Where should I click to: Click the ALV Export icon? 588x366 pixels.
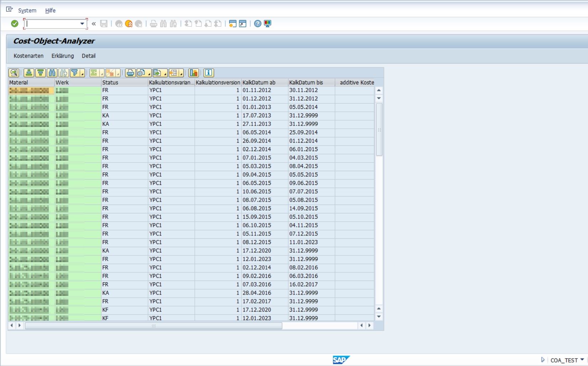pyautogui.click(x=157, y=73)
